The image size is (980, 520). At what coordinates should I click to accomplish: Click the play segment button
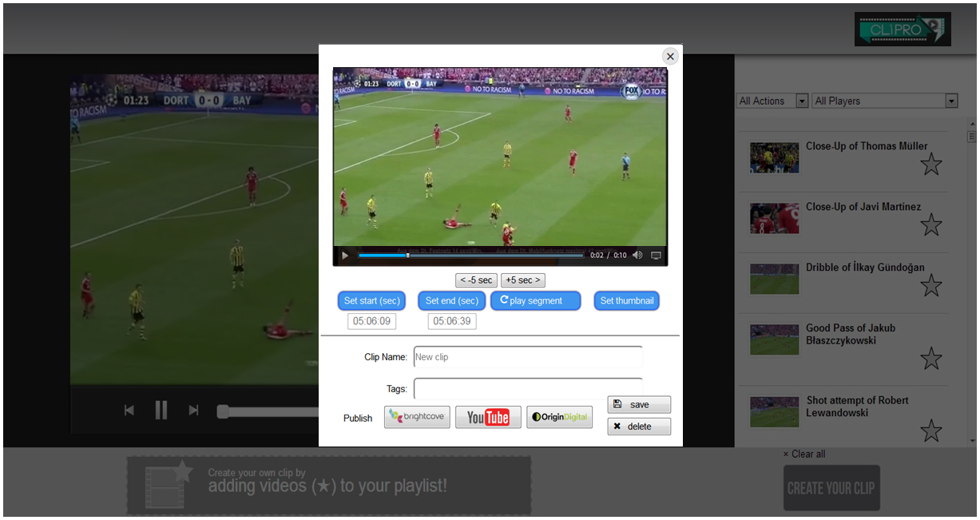click(535, 301)
